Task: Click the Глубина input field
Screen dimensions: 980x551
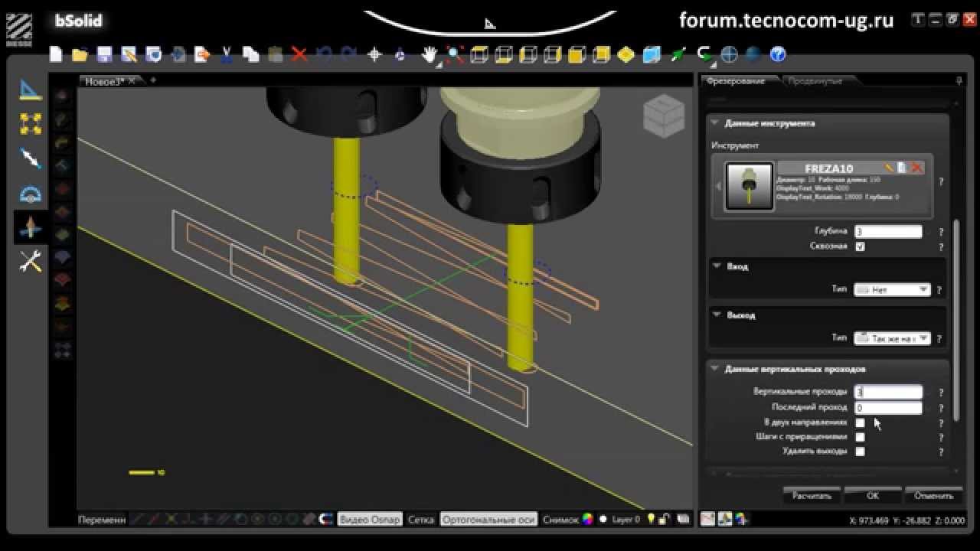Action: (x=888, y=231)
